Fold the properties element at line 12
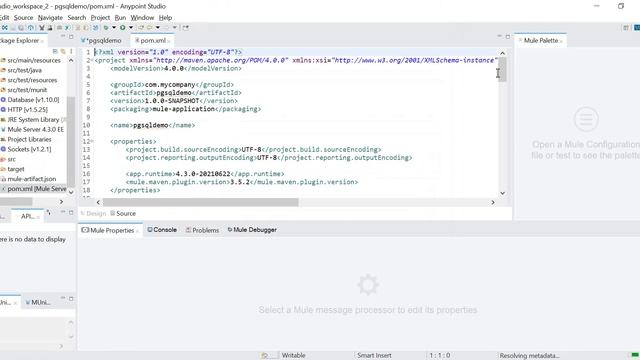Screen dimensions: 640x360 pos(92,141)
